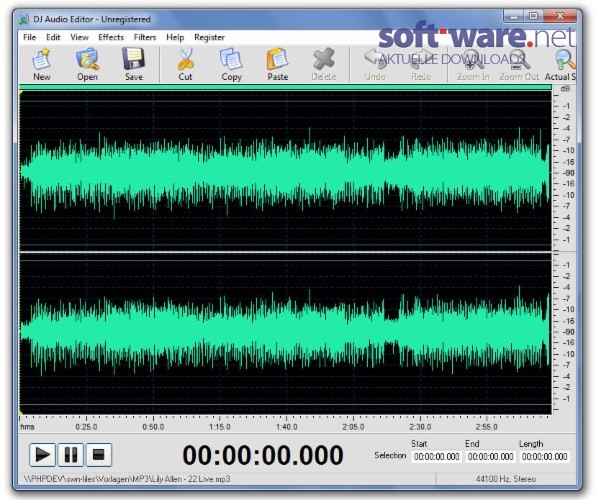Click the upper channel waveform
Image resolution: width=596 pixels, height=500 pixels.
[285, 170]
